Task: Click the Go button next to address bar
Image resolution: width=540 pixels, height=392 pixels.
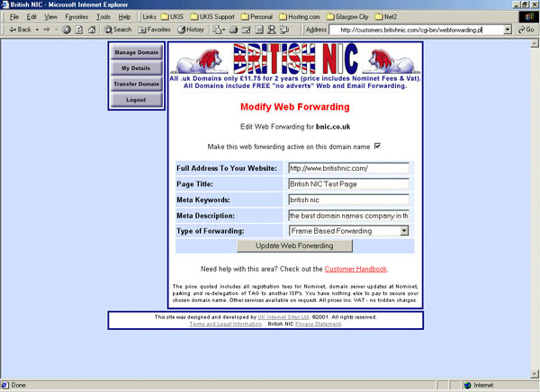Action: (x=526, y=30)
